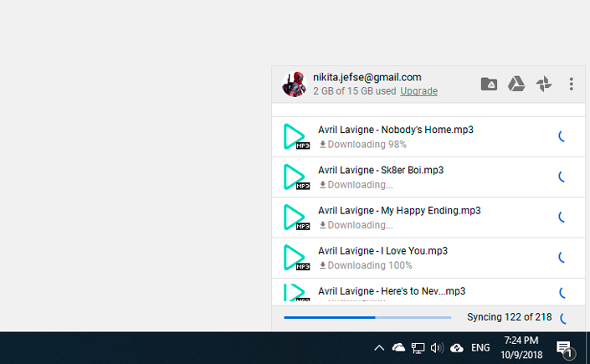The height and width of the screenshot is (364, 590).
Task: Click the sync spinner beside My Happy Ending
Action: tap(562, 217)
